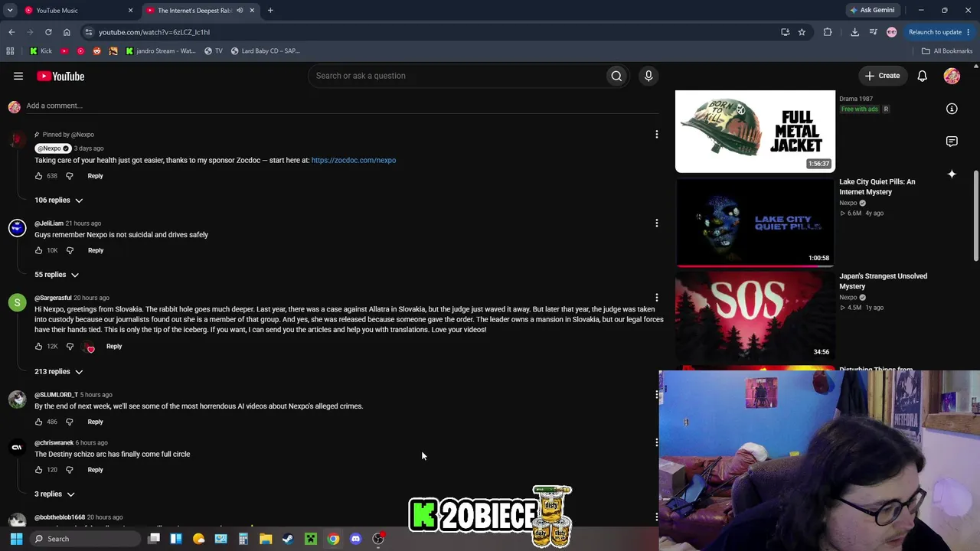
Task: Open YouTube notifications bell
Action: [923, 76]
